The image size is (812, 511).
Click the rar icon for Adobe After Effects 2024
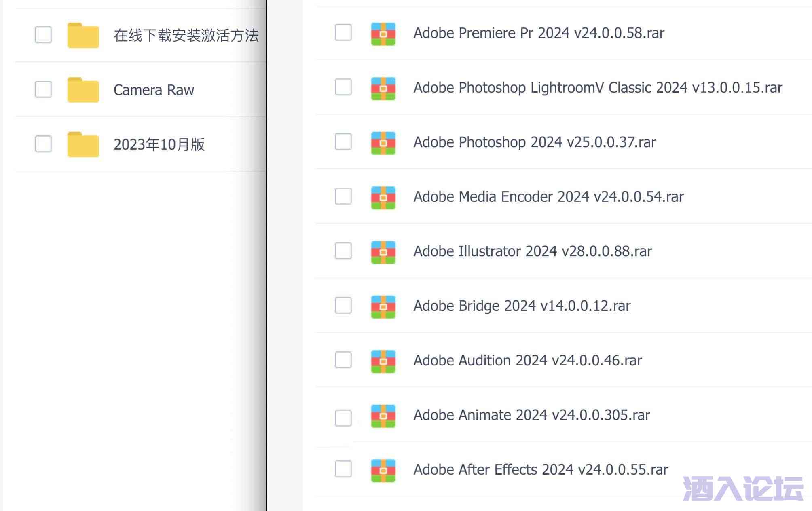click(x=383, y=471)
